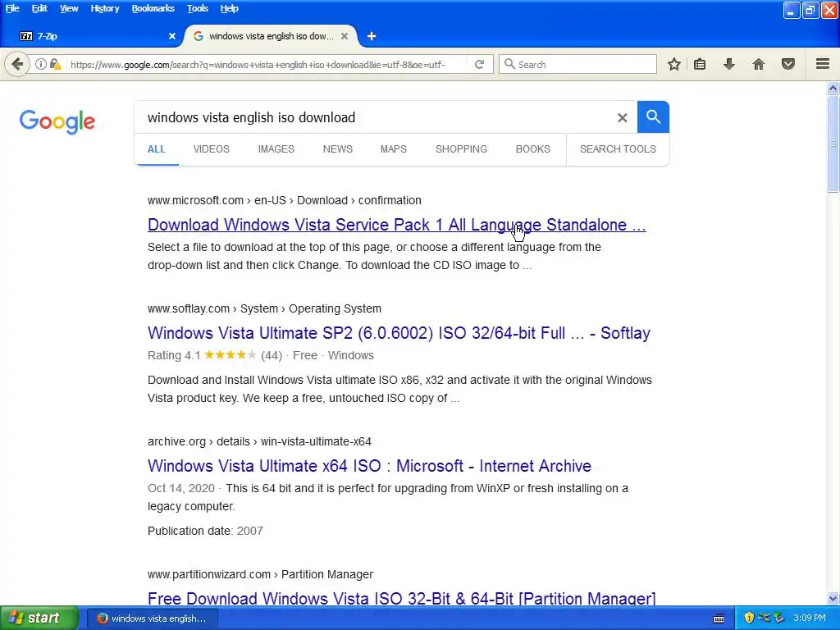840x630 pixels.
Task: Open Firefox hamburger menu
Action: pyautogui.click(x=823, y=64)
